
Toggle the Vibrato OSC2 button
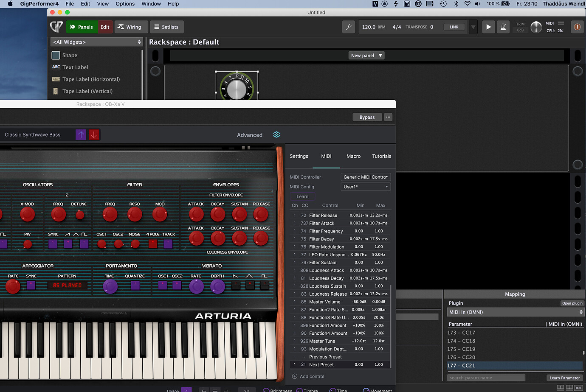pyautogui.click(x=177, y=285)
